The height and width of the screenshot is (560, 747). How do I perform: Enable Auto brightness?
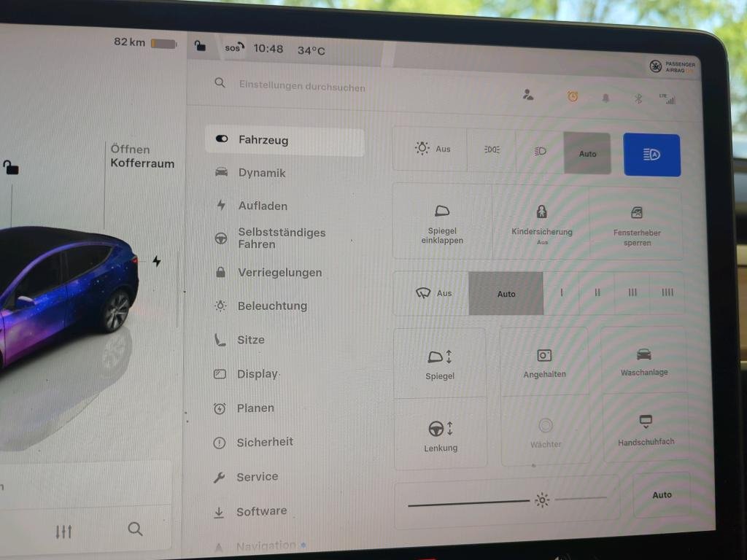click(662, 495)
